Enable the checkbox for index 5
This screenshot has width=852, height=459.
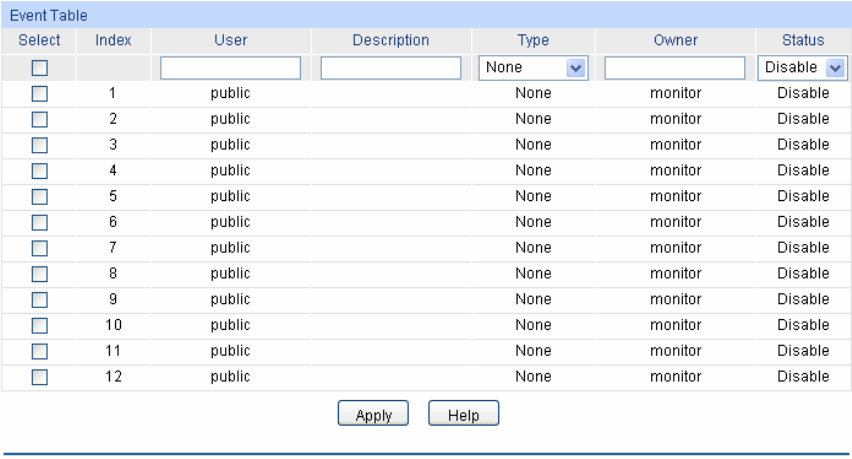[x=40, y=197]
